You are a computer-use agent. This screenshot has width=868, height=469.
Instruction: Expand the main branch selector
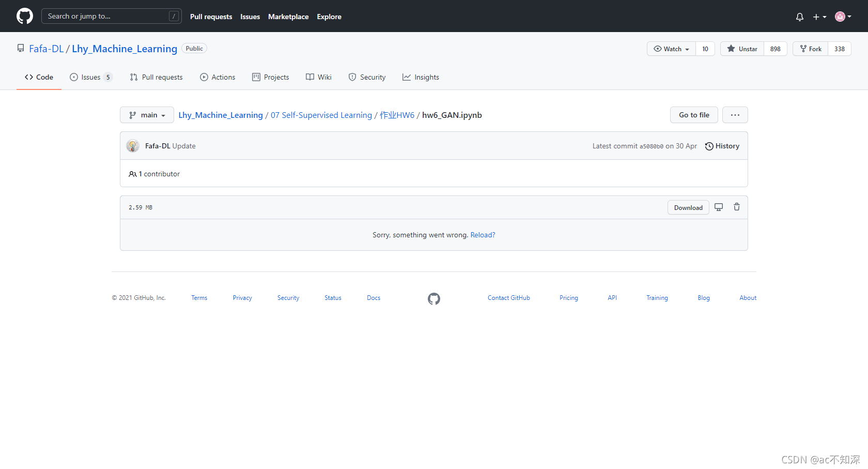pos(147,115)
